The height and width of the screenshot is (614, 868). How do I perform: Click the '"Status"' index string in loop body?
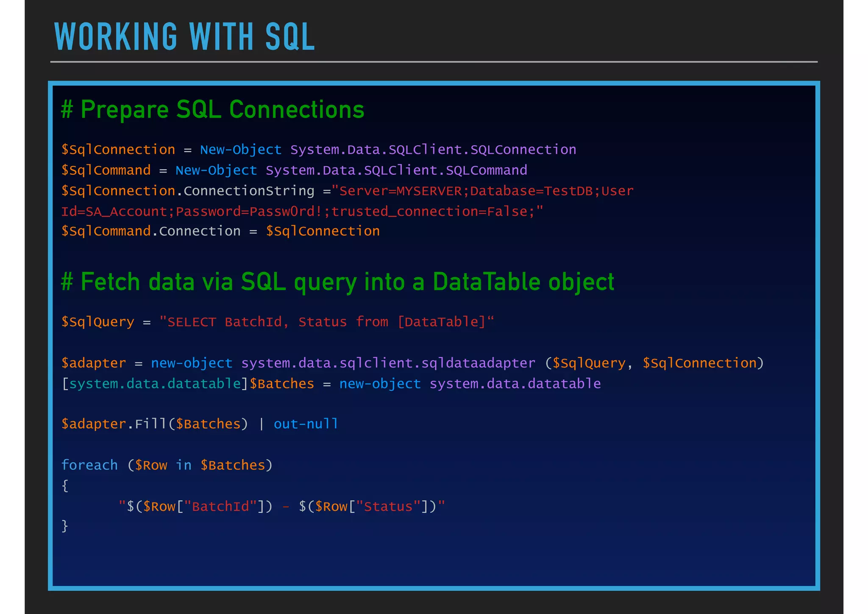click(389, 507)
